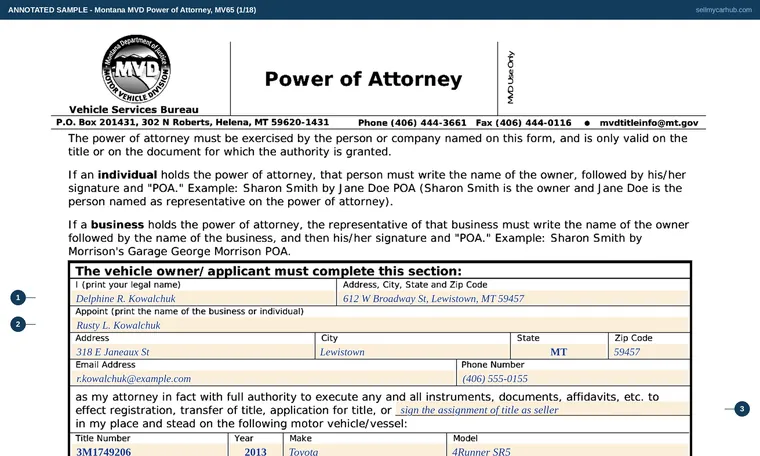Viewport: 760px width, 456px height.
Task: Click email field "r.kowalchuk@example.com"
Action: [x=264, y=378]
